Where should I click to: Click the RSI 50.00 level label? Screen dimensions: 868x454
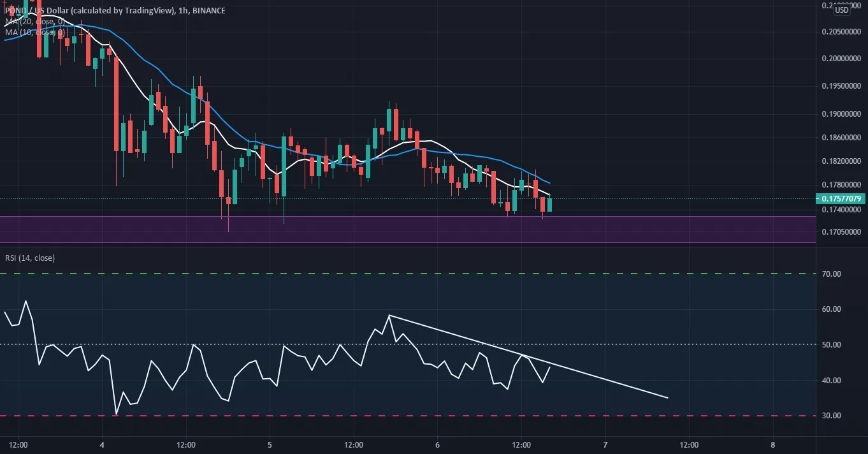pos(832,345)
